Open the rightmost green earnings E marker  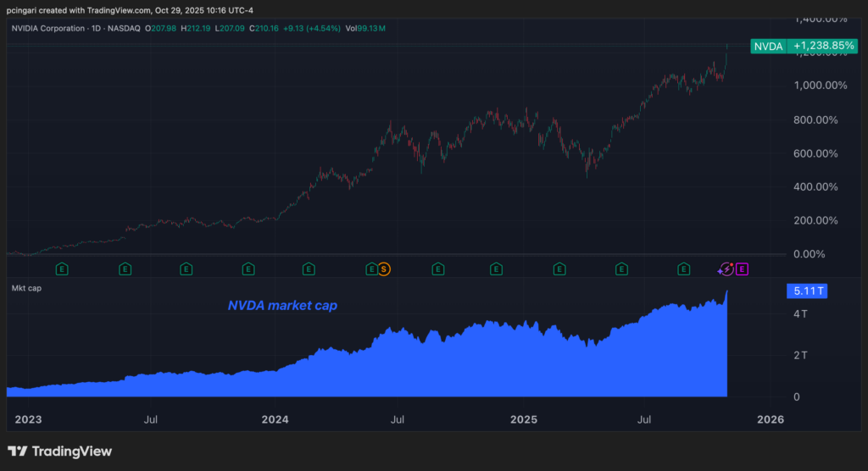(x=683, y=269)
